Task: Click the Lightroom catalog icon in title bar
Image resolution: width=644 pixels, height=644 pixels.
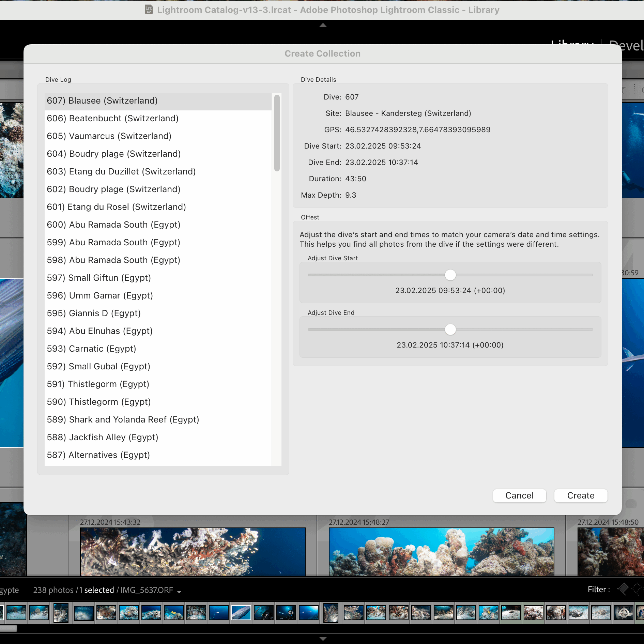Action: tap(149, 10)
